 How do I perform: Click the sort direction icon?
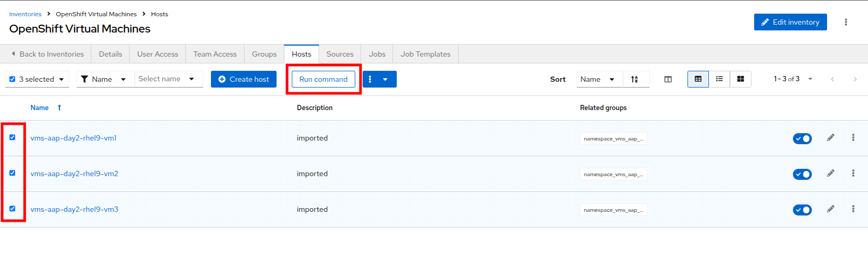[634, 79]
